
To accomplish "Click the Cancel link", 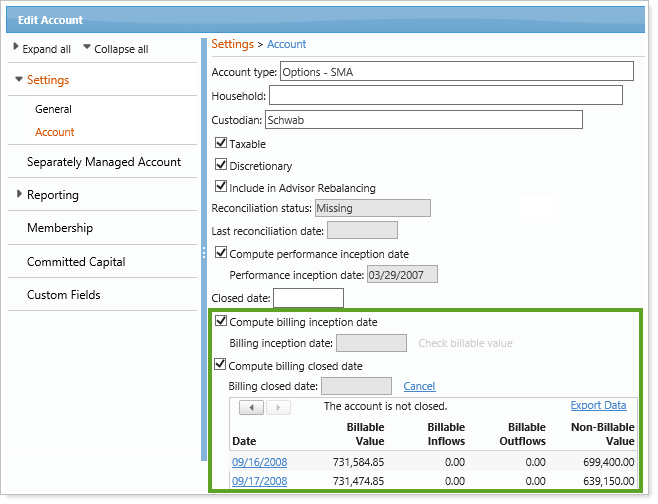I will point(419,386).
